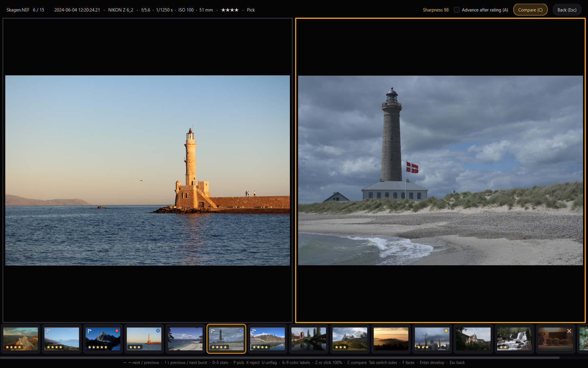Click the 'C compare' shortcut hint
The image size is (588, 368).
[357, 362]
